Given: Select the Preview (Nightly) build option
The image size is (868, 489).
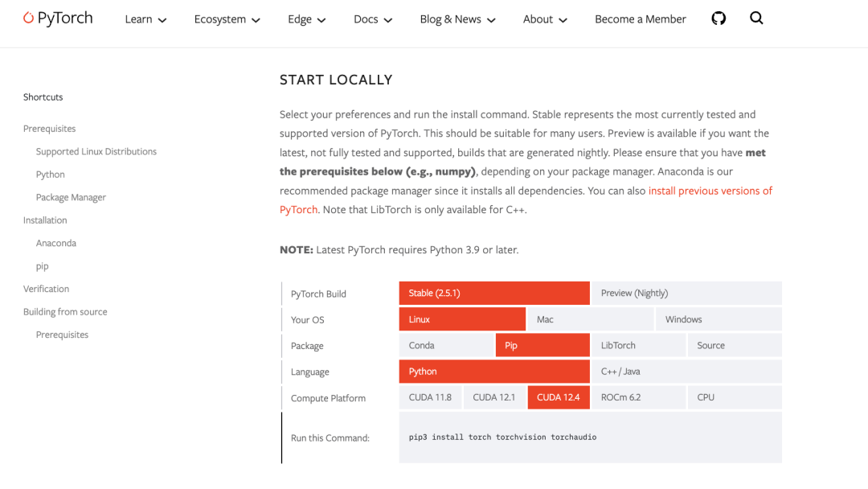Looking at the screenshot, I should coord(686,293).
